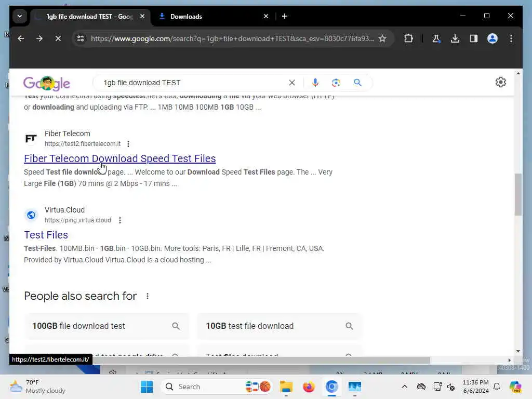Open the Test Files link from Virtua.Cloud
This screenshot has height=399, width=532.
pyautogui.click(x=46, y=235)
